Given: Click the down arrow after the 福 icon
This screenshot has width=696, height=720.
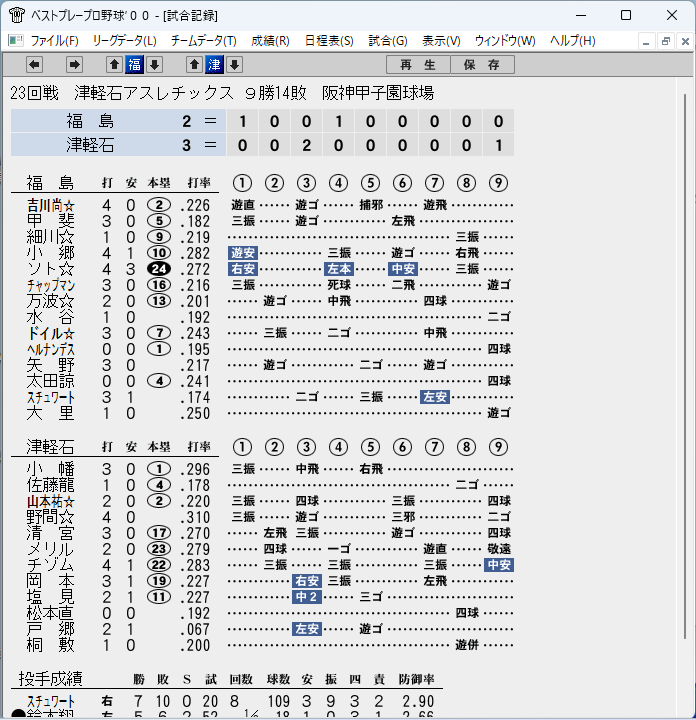Looking at the screenshot, I should click(x=155, y=65).
